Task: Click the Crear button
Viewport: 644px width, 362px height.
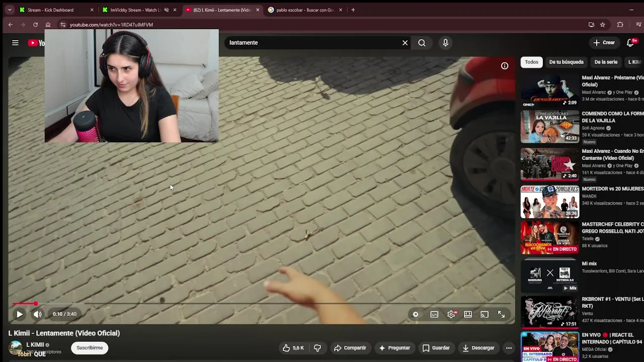Action: coord(604,43)
